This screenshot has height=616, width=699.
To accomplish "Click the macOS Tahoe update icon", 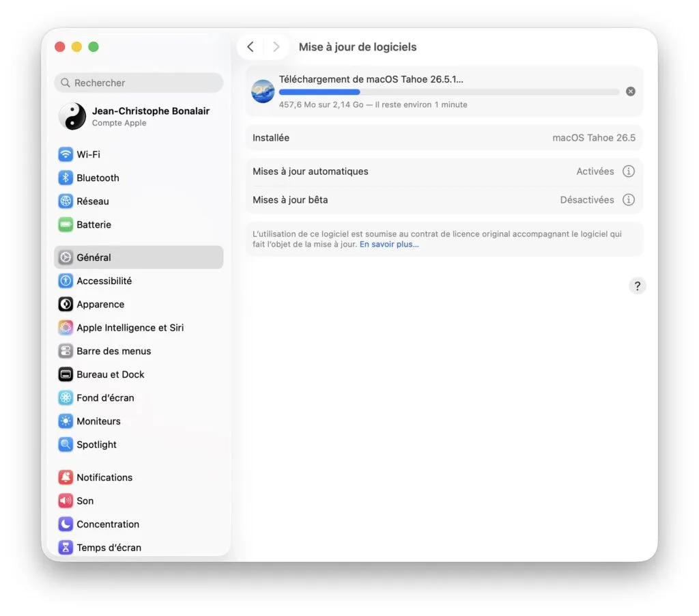I will [x=263, y=92].
